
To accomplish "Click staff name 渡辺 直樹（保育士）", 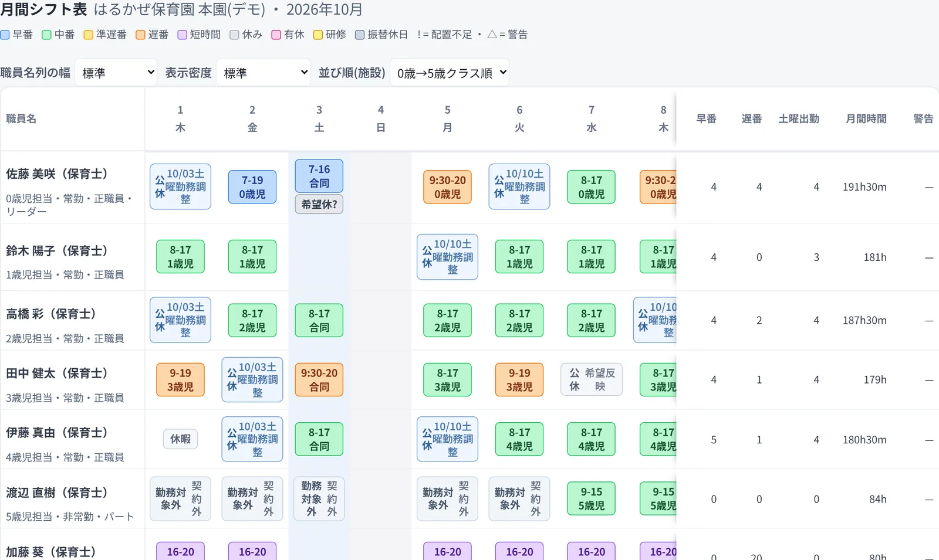I will (57, 493).
